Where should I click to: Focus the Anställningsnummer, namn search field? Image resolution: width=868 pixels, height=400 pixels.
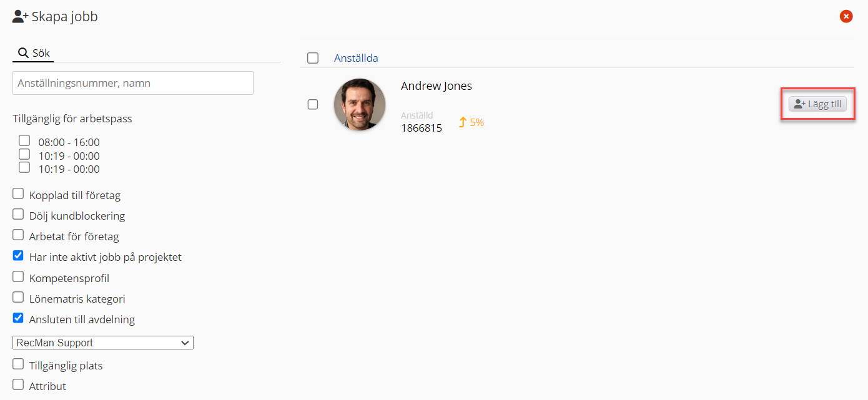click(133, 83)
